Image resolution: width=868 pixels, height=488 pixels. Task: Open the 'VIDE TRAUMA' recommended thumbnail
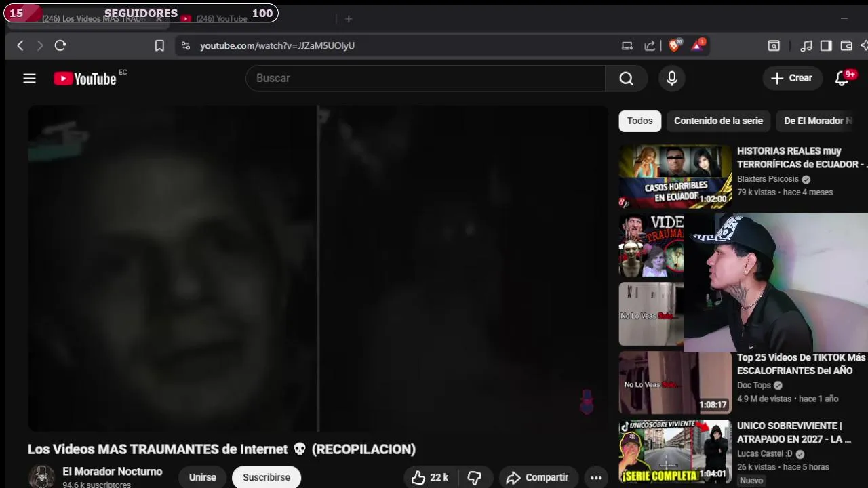pyautogui.click(x=651, y=245)
